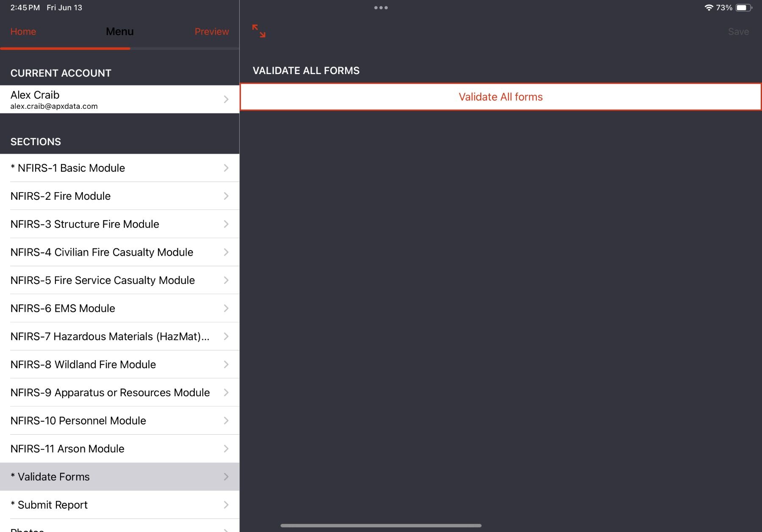Open the Preview tab
Viewport: 762px width, 532px height.
click(212, 31)
